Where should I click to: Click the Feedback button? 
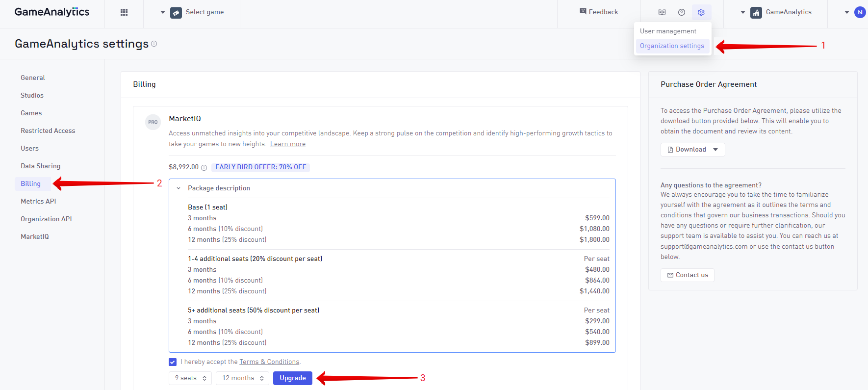pos(599,12)
